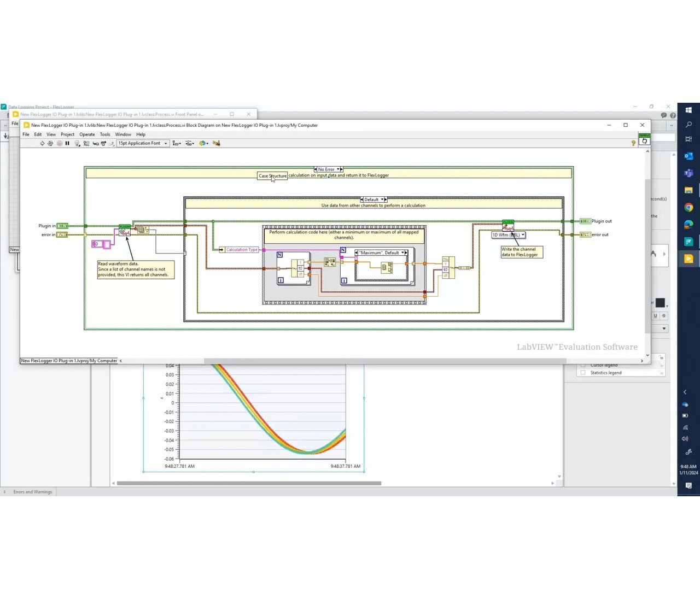
Task: Click the Run Continuously toolbar icon
Action: pos(50,143)
